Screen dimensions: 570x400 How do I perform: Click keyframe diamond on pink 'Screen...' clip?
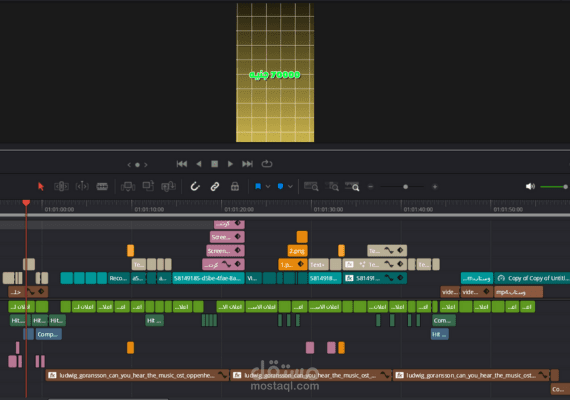(x=238, y=250)
